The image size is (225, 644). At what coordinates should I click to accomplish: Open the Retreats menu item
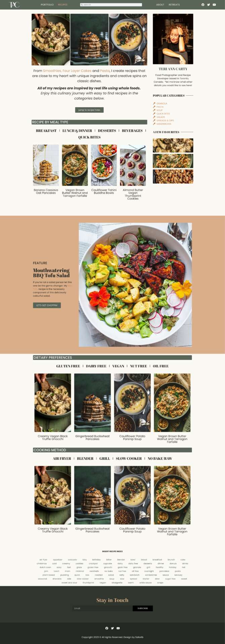tap(174, 5)
